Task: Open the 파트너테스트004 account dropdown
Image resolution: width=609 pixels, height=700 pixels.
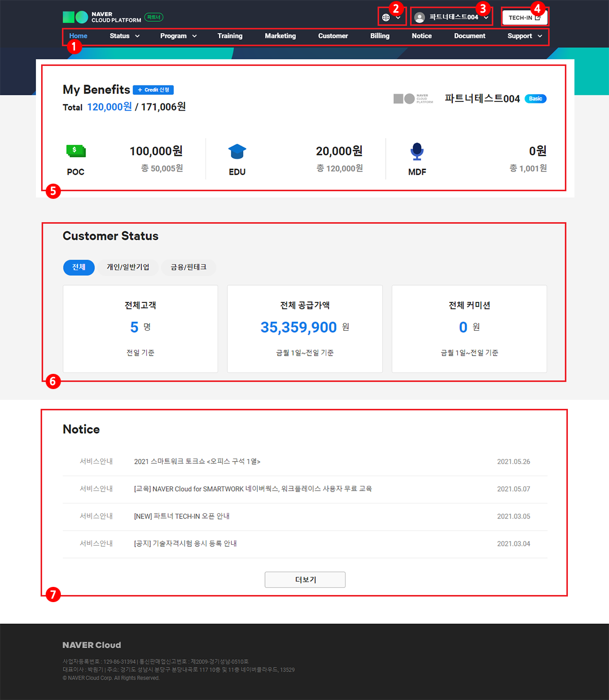Action: click(x=451, y=17)
